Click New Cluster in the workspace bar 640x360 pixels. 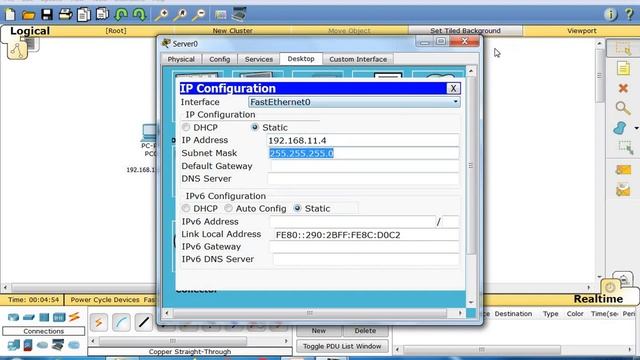click(232, 31)
